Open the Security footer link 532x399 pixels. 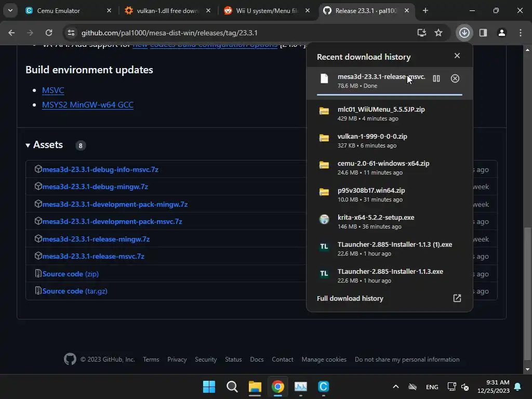point(206,360)
